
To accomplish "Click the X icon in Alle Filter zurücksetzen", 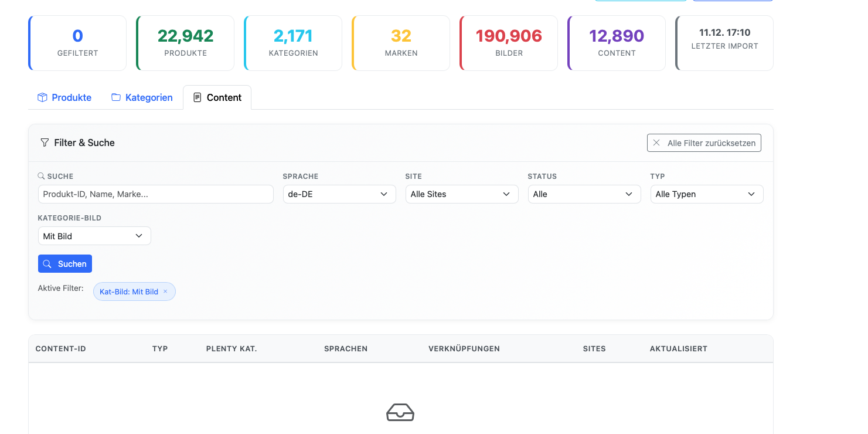I will coord(656,143).
